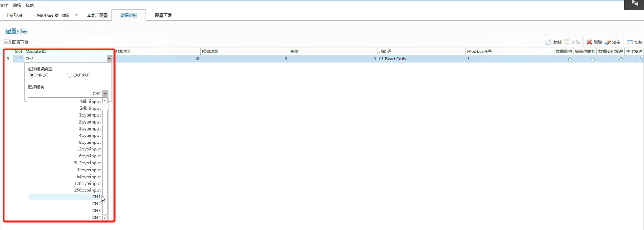Select the INPUT radio button
Viewport: 644px width, 230px height.
[x=32, y=75]
